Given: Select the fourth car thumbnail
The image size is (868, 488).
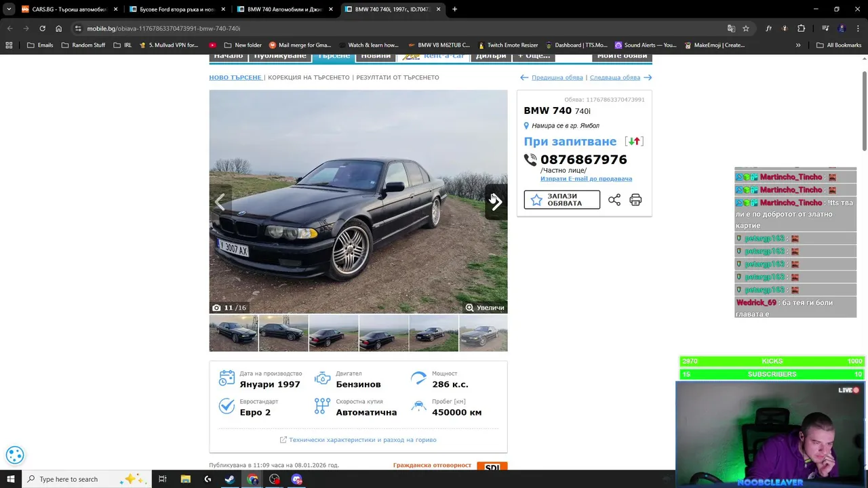Looking at the screenshot, I should 384,333.
